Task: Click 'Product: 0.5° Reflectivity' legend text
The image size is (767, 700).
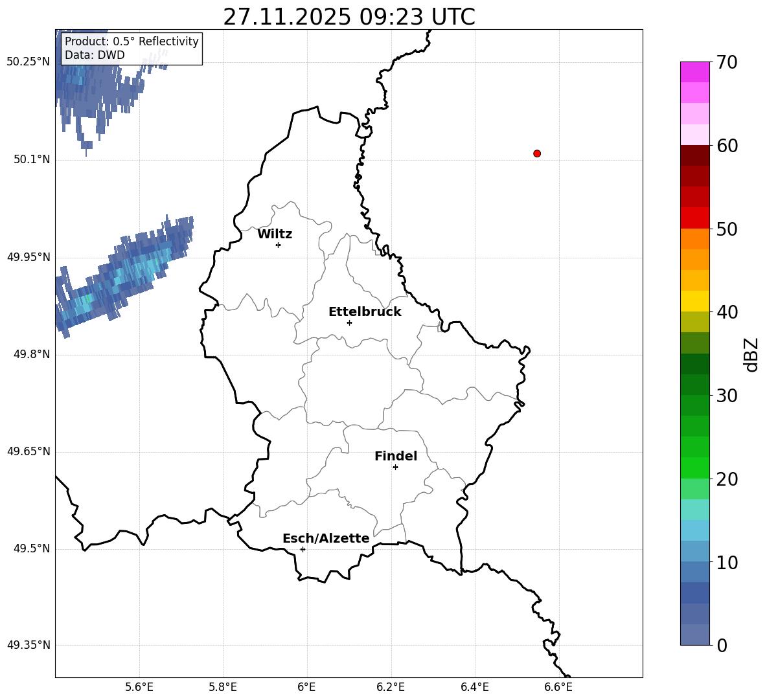Action: [x=132, y=41]
